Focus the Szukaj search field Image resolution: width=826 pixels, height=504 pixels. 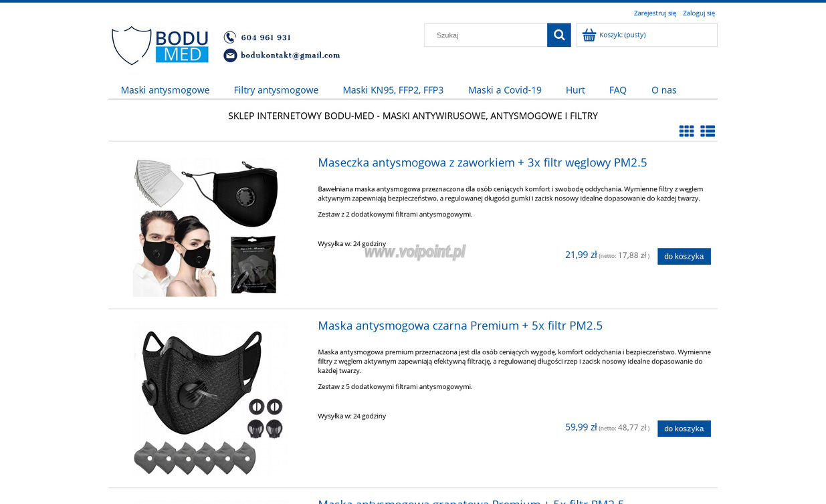pyautogui.click(x=486, y=35)
